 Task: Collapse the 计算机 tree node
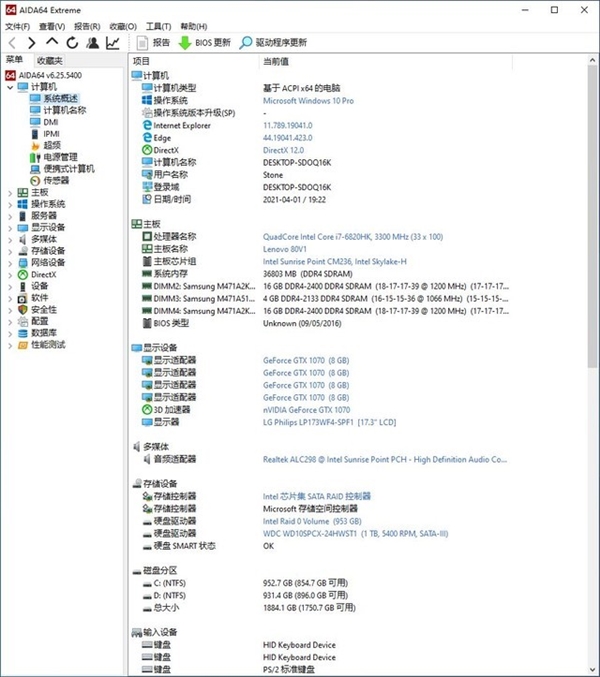(10, 87)
